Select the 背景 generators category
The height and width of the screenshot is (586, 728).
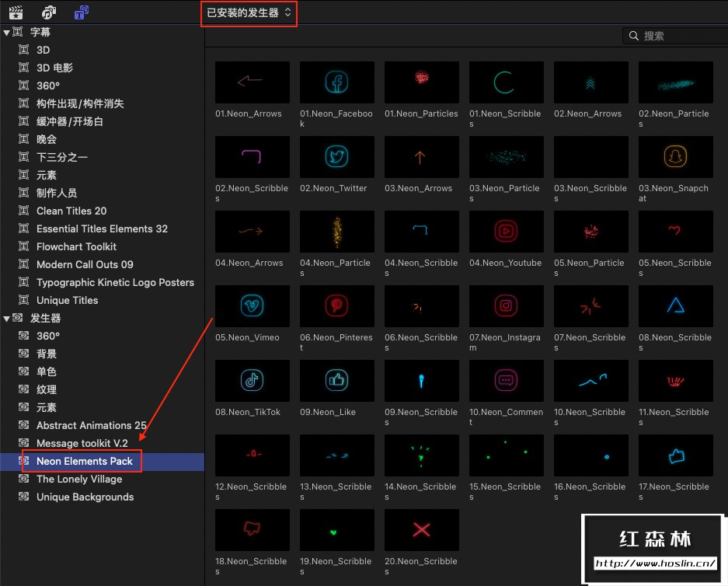pos(102,354)
